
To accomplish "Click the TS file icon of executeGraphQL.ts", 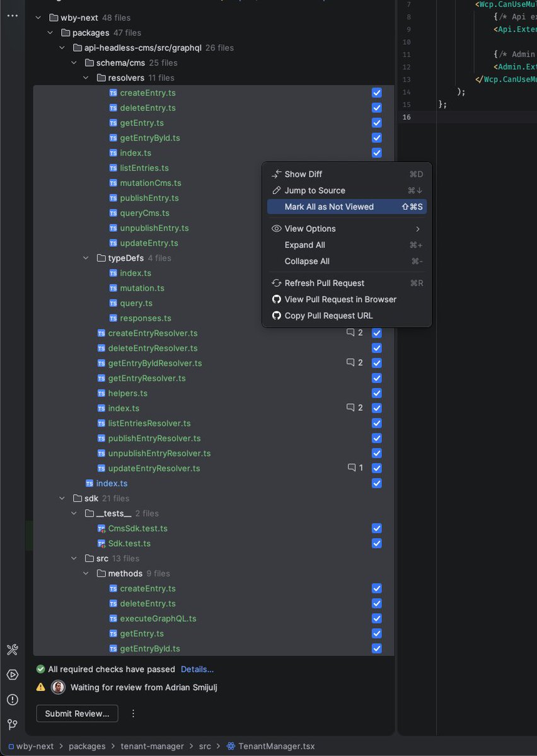I will [113, 619].
